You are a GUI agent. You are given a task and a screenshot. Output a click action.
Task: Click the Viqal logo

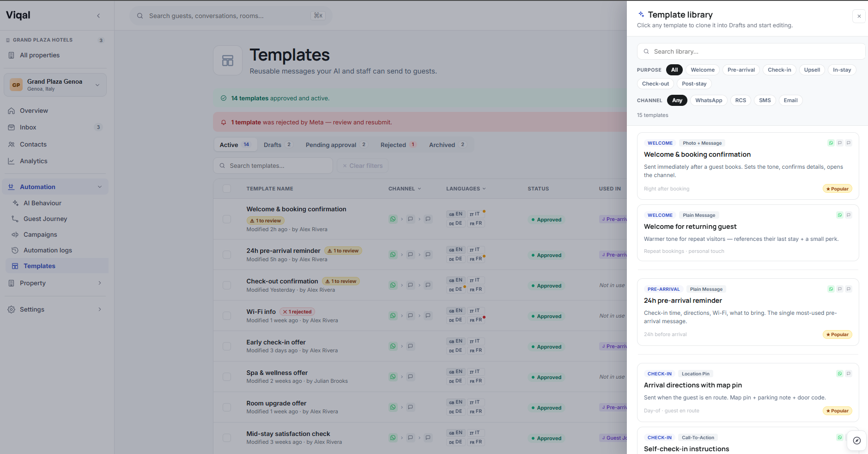point(18,15)
